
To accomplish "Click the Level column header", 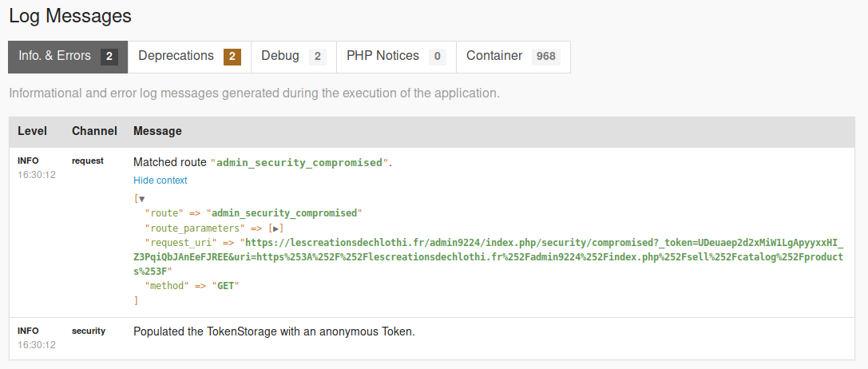I will click(32, 131).
